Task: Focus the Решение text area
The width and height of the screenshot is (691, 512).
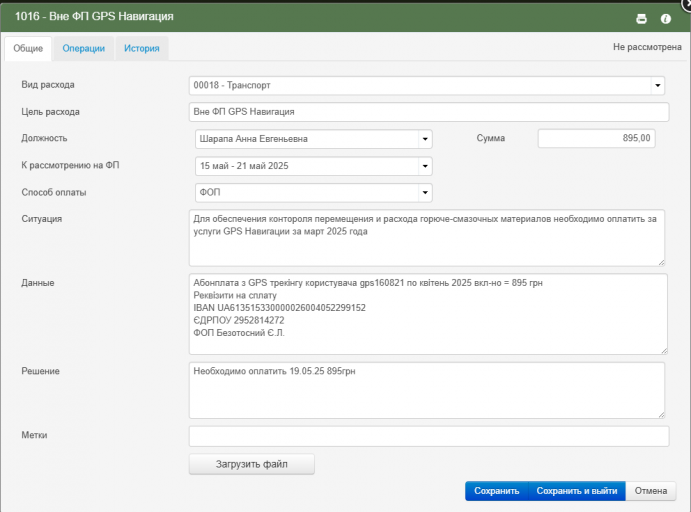Action: (426, 389)
